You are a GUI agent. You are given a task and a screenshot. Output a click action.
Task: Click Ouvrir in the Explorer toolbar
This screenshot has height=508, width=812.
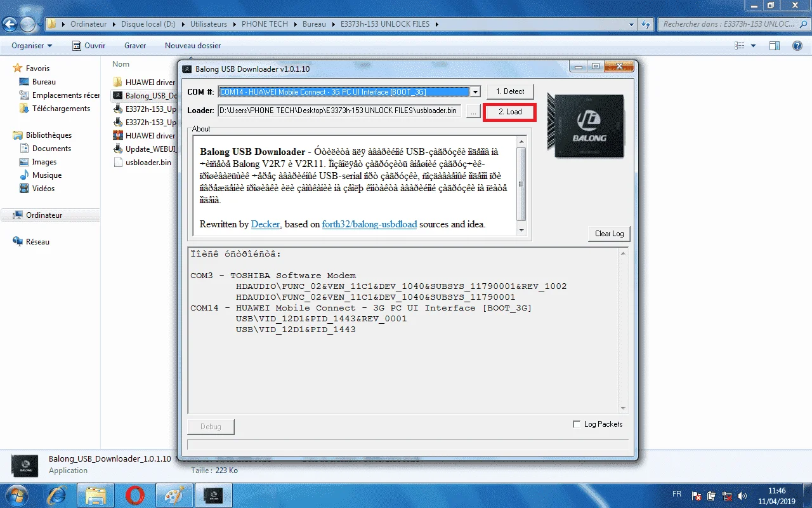click(x=88, y=46)
